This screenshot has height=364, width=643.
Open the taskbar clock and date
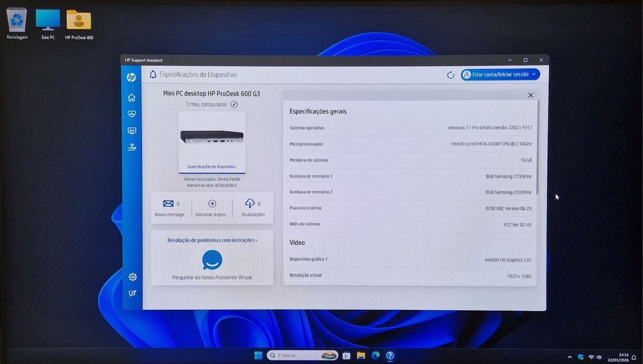click(619, 357)
